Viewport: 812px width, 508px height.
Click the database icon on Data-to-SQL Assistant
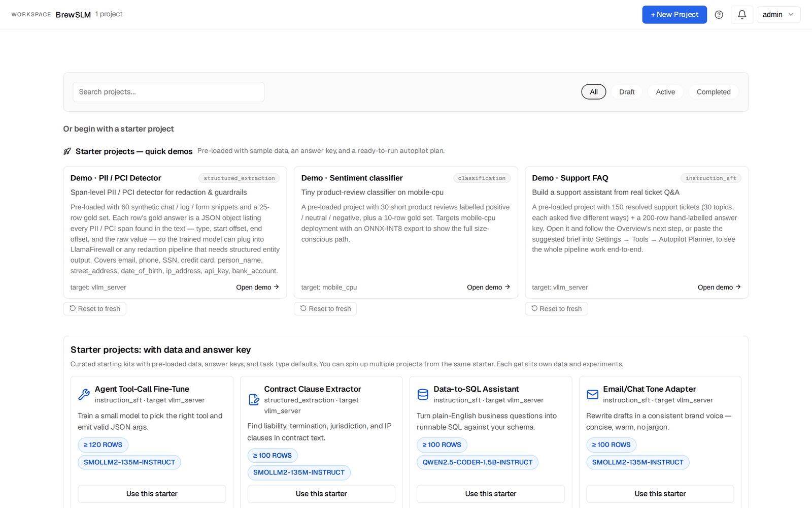pyautogui.click(x=423, y=394)
